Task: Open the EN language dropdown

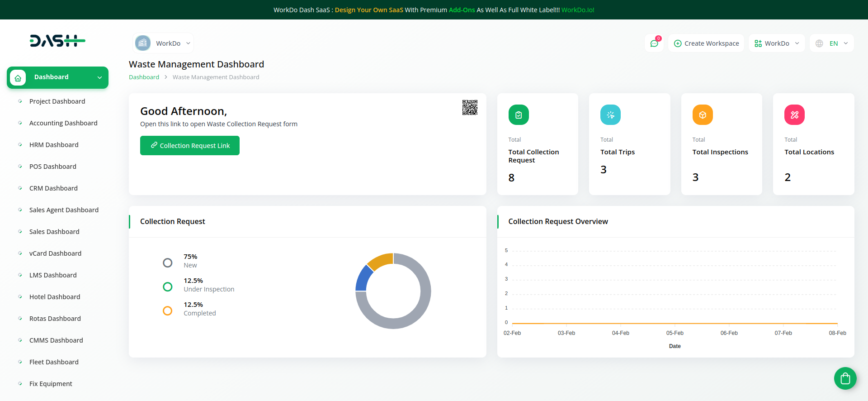Action: (x=832, y=43)
